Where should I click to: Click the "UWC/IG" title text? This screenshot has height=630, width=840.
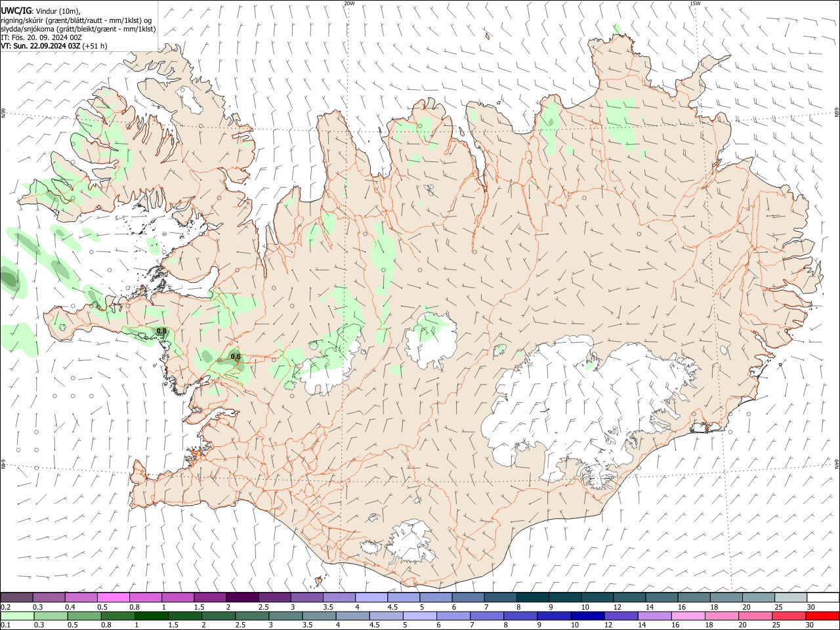[x=16, y=10]
